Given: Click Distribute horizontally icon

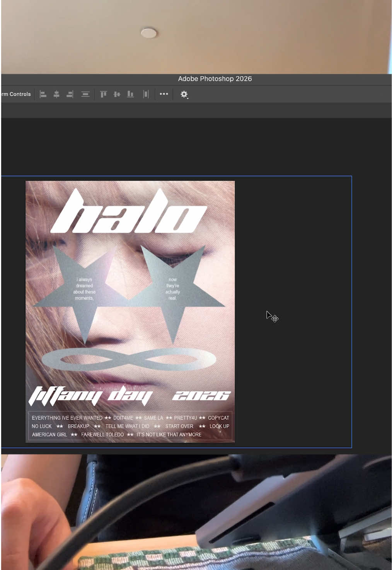Looking at the screenshot, I should pyautogui.click(x=146, y=94).
